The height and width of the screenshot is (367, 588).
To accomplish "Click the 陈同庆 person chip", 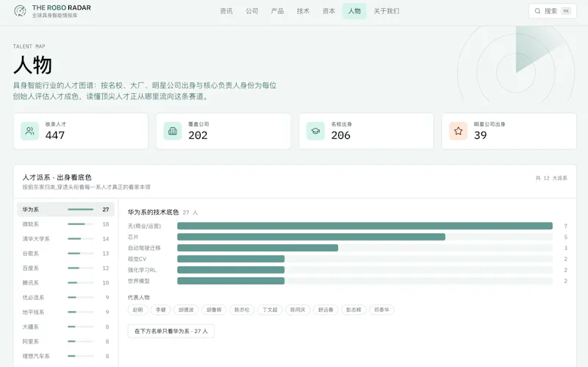I will [298, 310].
